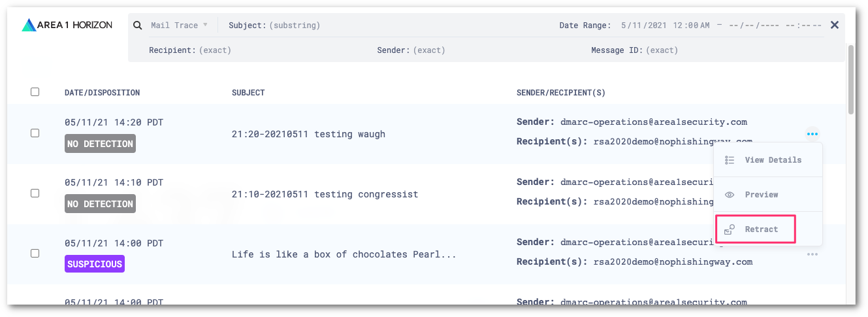Click the Area 1 Horizon logo
This screenshot has height=317, width=868.
pyautogui.click(x=67, y=25)
